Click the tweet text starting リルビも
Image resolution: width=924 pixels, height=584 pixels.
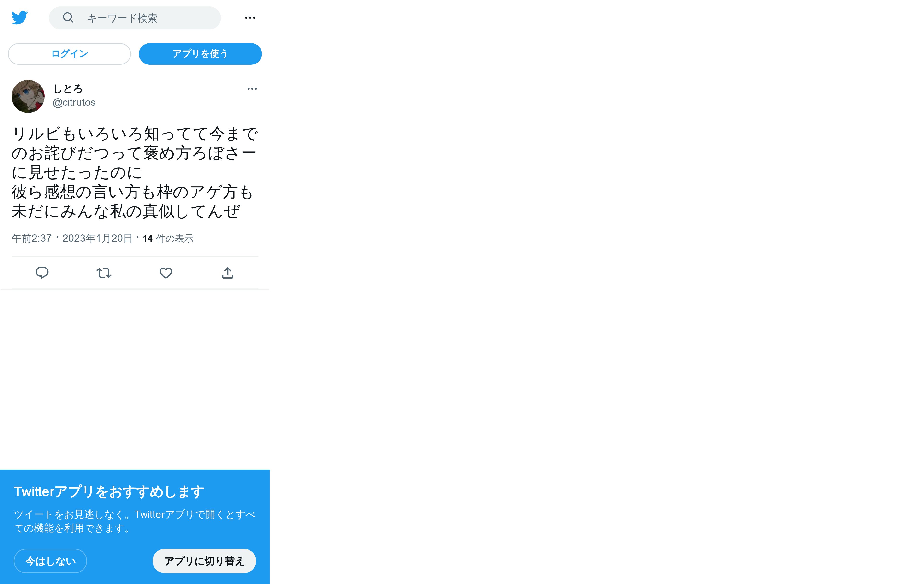134,173
